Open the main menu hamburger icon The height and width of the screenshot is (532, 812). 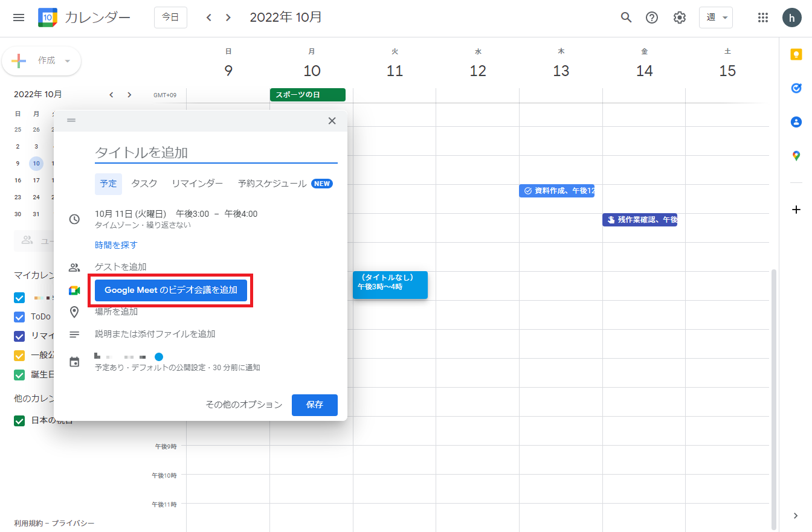point(19,18)
